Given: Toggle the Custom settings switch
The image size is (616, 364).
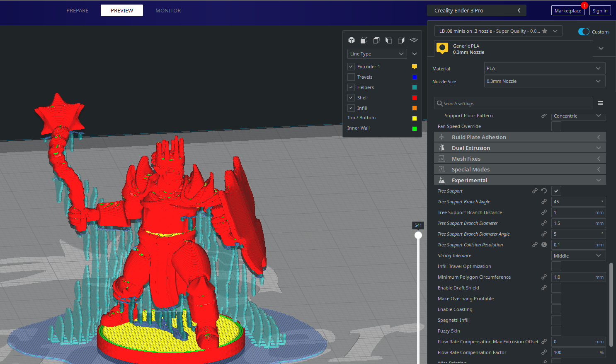Looking at the screenshot, I should (x=584, y=31).
